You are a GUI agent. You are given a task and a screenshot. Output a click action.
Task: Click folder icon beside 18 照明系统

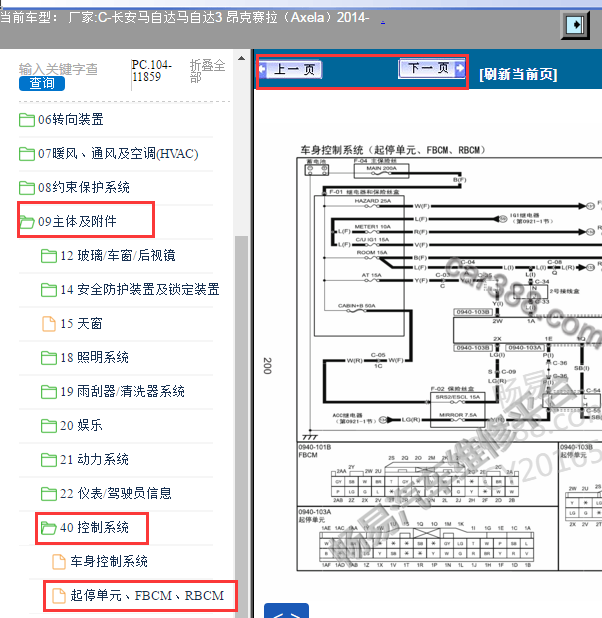pyautogui.click(x=49, y=358)
